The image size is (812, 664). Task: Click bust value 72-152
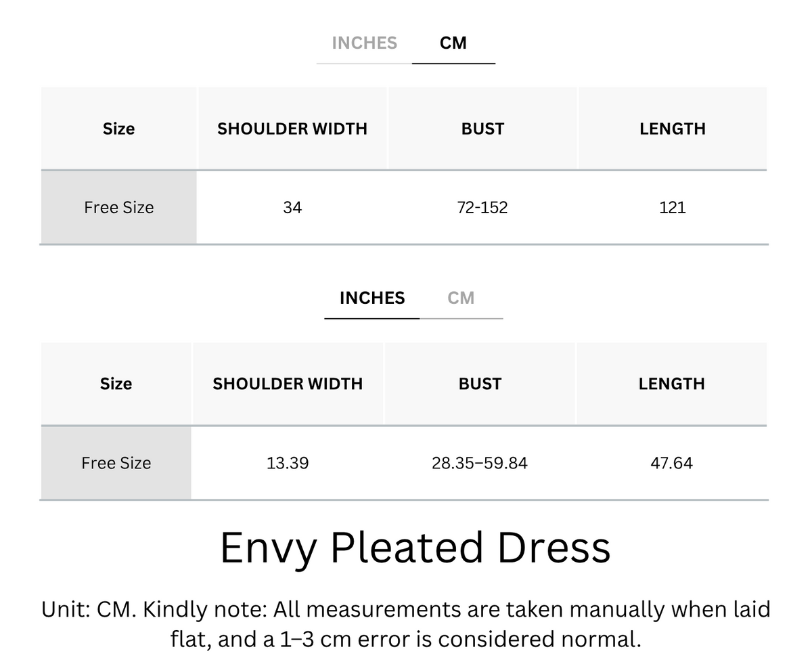[x=482, y=207]
